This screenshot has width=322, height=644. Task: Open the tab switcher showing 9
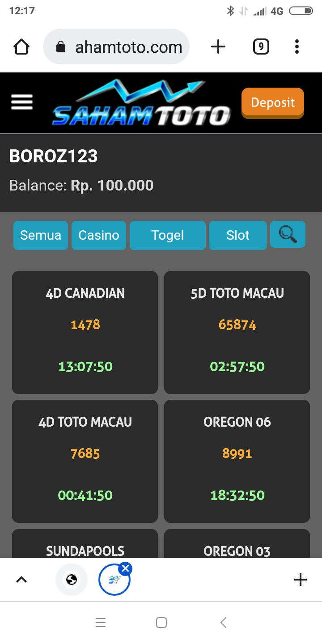coord(261,47)
